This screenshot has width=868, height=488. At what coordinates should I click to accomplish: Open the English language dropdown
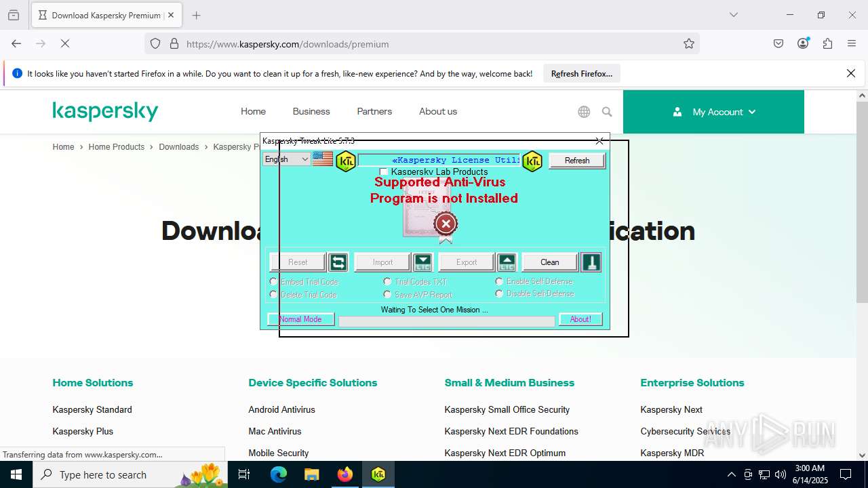click(x=286, y=159)
